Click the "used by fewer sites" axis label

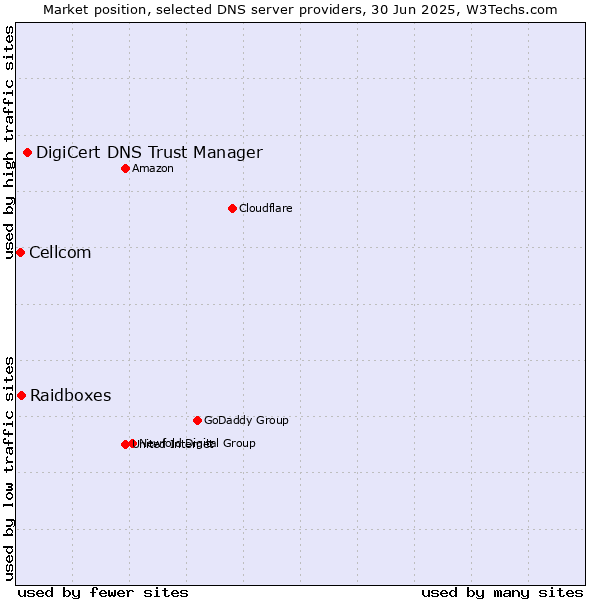[x=103, y=593]
